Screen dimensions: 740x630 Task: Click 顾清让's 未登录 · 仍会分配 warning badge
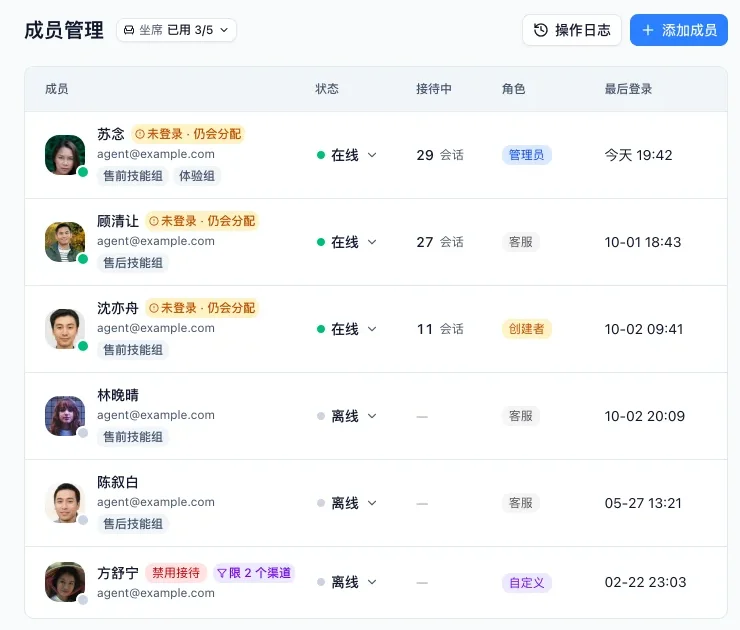[202, 221]
